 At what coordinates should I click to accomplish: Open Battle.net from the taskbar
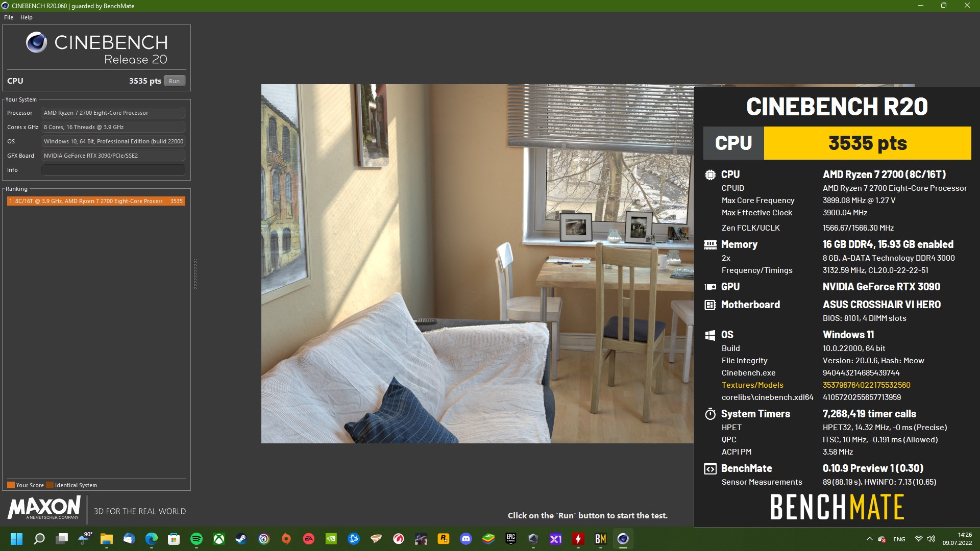354,539
